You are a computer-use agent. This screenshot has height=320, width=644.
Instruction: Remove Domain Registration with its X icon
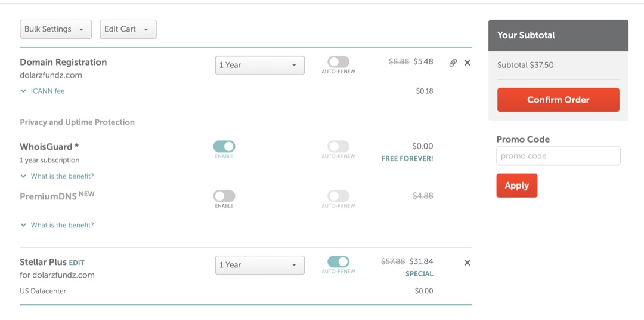[467, 63]
